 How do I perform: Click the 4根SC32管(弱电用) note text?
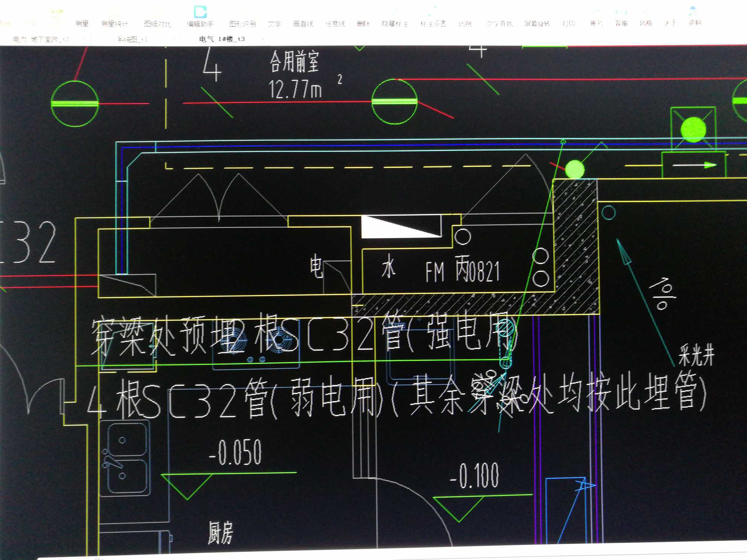pos(236,399)
